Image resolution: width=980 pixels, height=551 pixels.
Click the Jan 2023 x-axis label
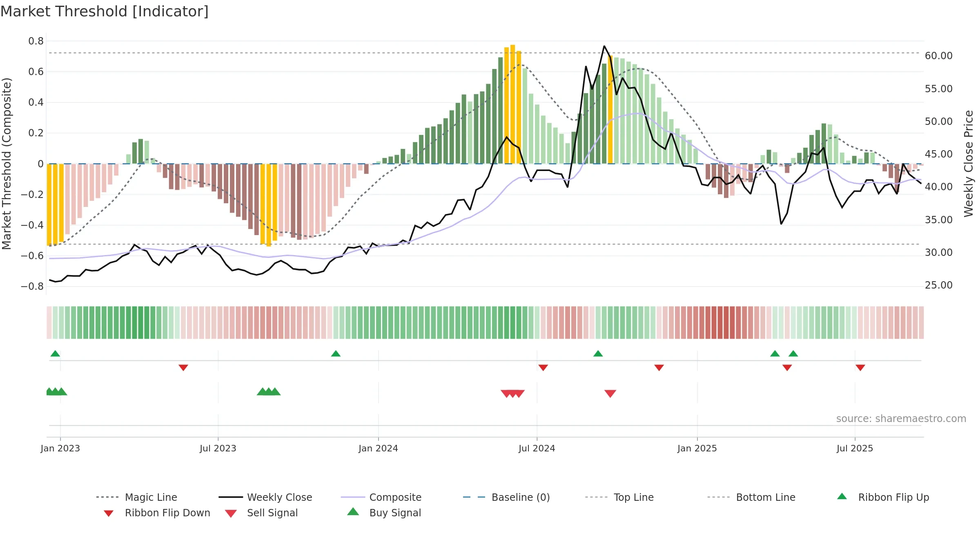(60, 448)
